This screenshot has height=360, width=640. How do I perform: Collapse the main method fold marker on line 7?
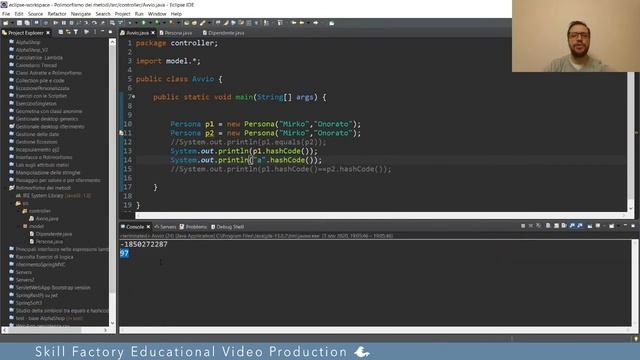(x=134, y=97)
